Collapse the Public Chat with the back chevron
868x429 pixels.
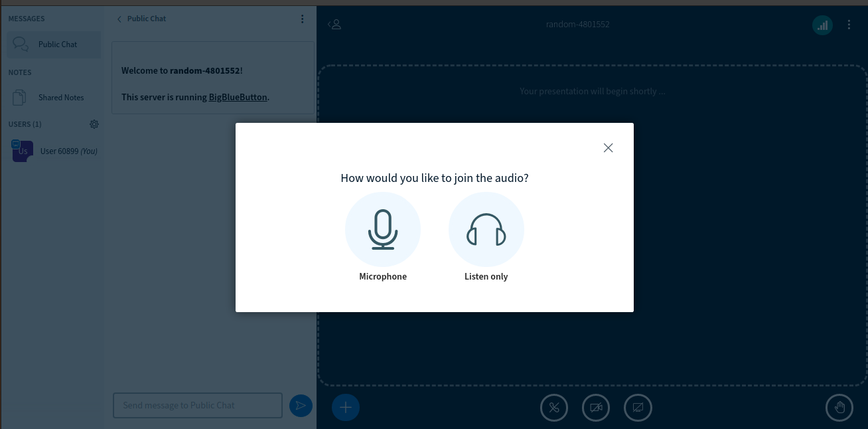click(119, 19)
